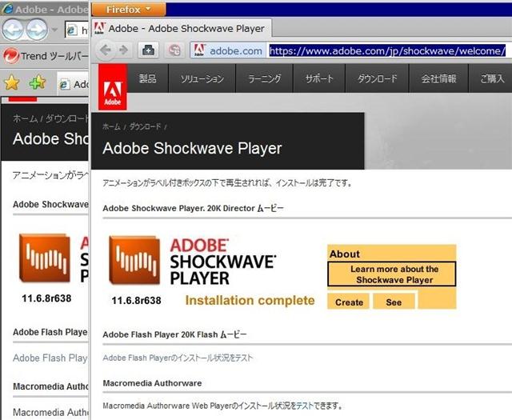This screenshot has height=420, width=512.
Task: Click the Firefox forward arrow button
Action: tap(124, 50)
